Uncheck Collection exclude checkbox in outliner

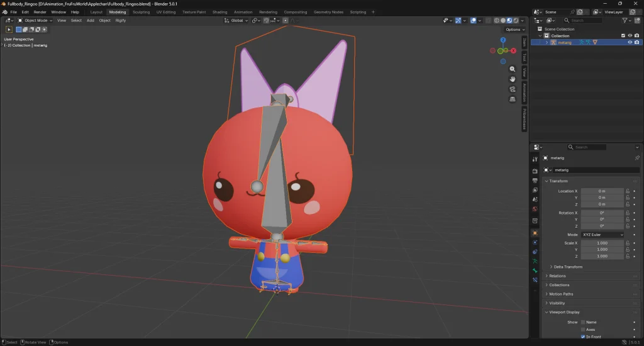(x=623, y=36)
